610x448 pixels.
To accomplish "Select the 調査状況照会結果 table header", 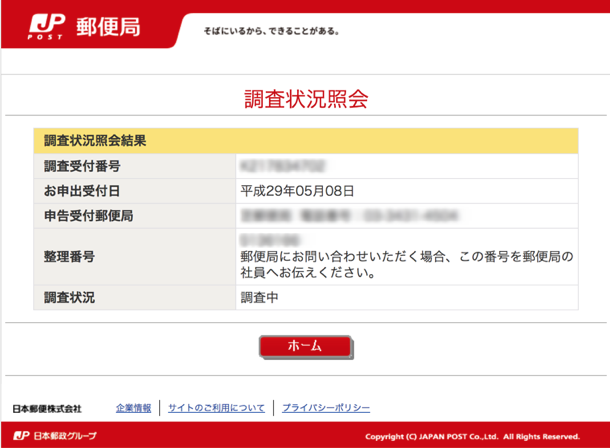I will click(x=95, y=140).
